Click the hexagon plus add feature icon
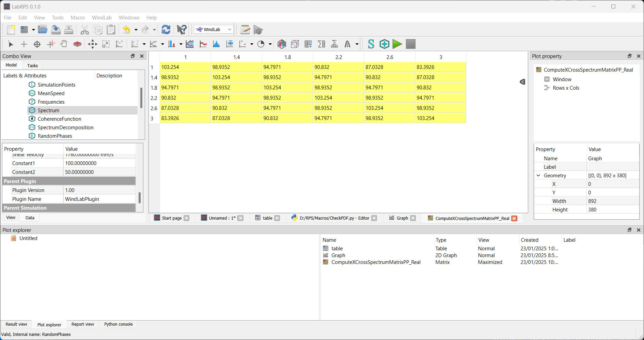Viewport: 644px width, 340px height. 384,44
